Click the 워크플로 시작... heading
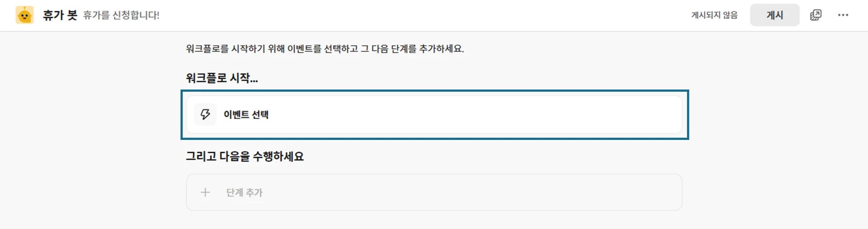 tap(222, 78)
